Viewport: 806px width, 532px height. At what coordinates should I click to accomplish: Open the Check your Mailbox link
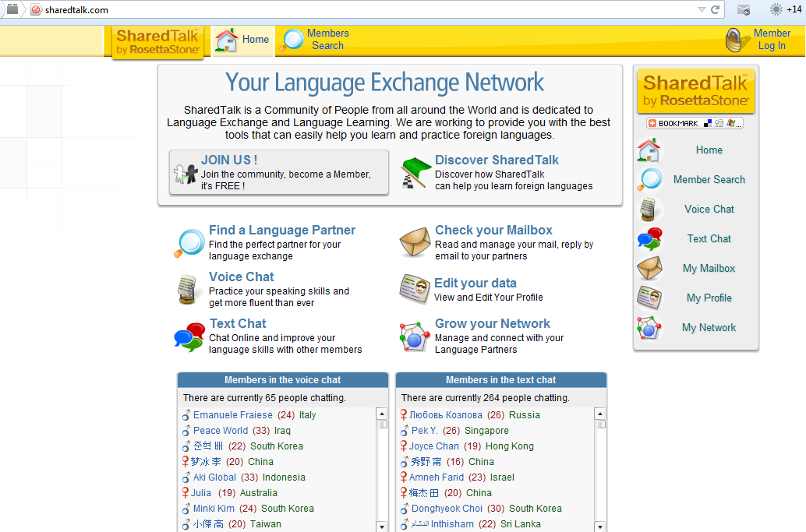point(493,230)
